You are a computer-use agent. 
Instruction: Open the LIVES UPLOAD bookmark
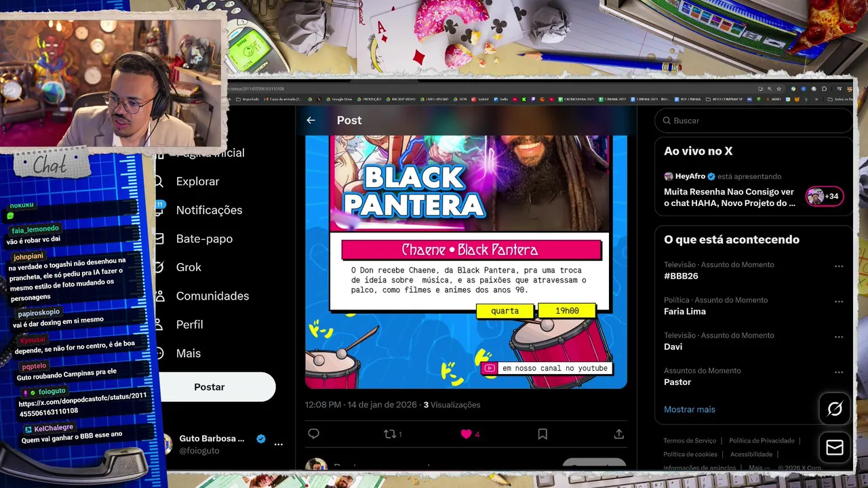(x=436, y=99)
